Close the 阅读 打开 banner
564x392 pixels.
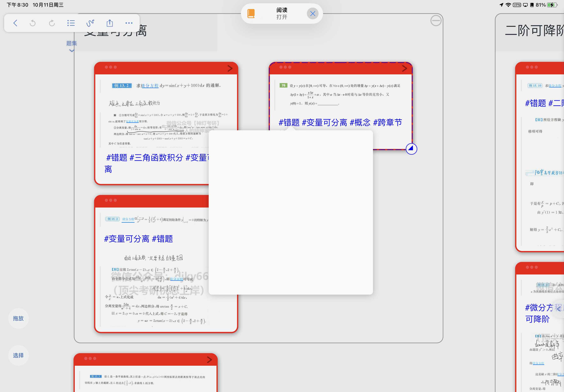pos(313,14)
